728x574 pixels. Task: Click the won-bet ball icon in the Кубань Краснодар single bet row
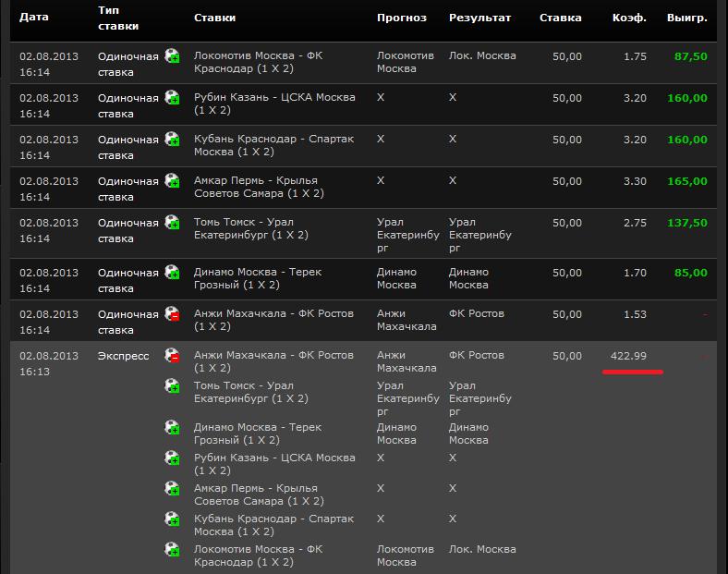pyautogui.click(x=172, y=139)
